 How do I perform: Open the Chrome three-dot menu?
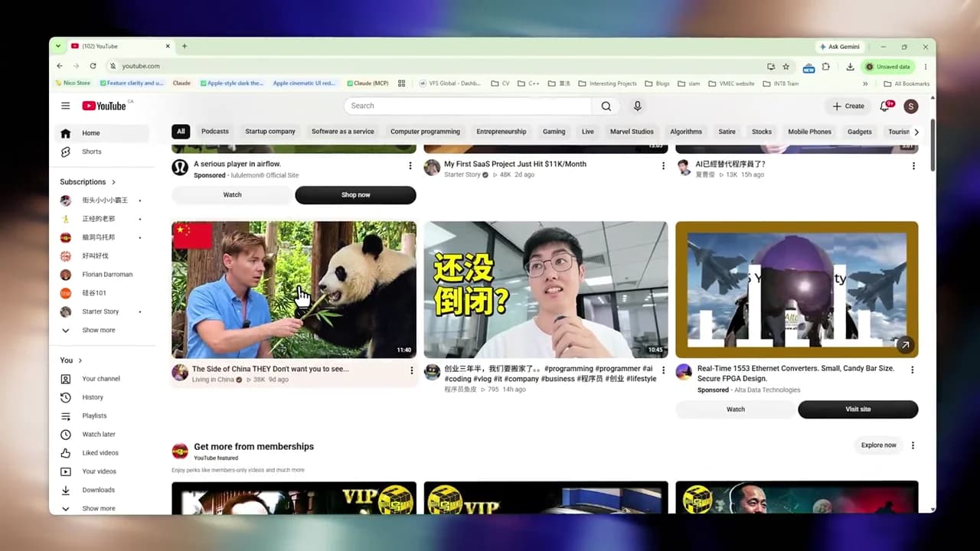pyautogui.click(x=925, y=67)
